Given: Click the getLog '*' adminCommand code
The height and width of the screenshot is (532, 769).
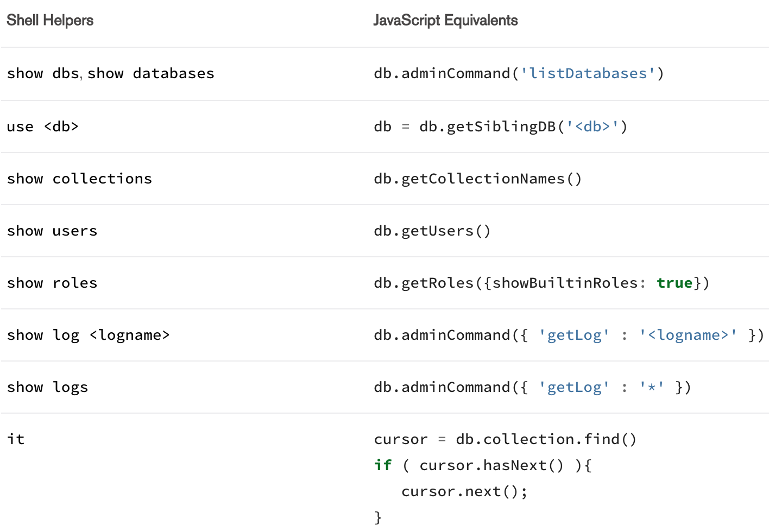Looking at the screenshot, I should [532, 388].
